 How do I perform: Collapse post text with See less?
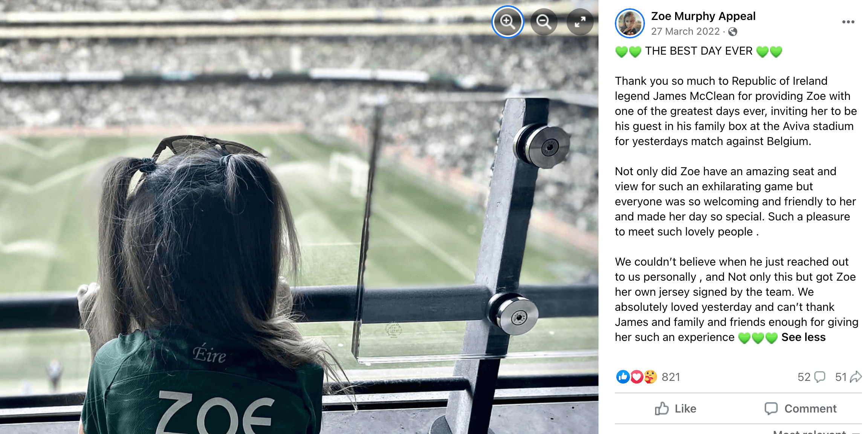[x=803, y=337]
